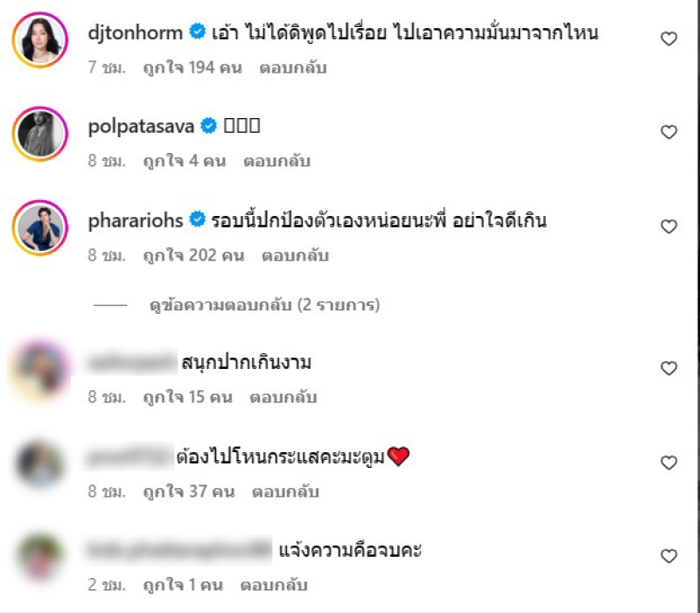Open djtonhorm's profile picture
Screen dimensions: 700x613
pyautogui.click(x=40, y=40)
